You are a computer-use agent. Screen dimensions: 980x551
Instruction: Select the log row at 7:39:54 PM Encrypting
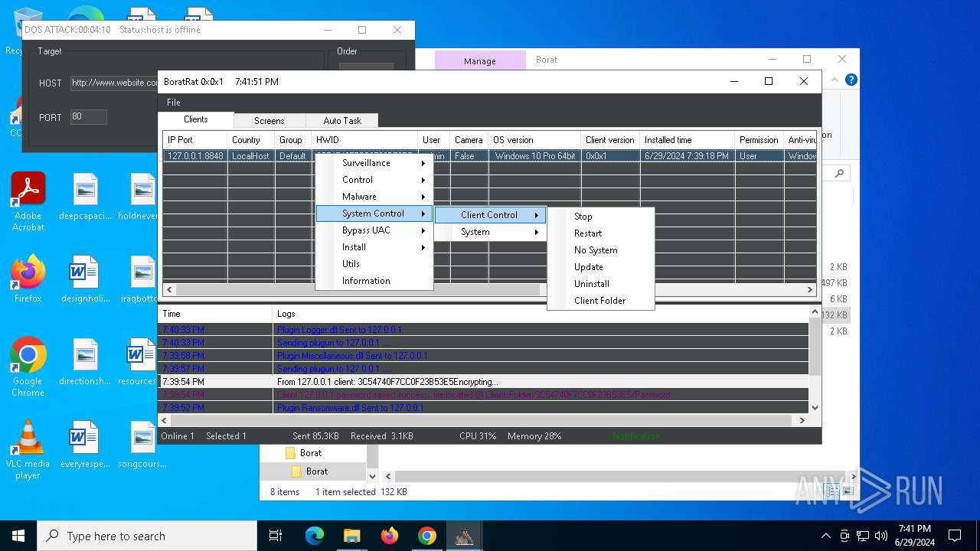483,382
